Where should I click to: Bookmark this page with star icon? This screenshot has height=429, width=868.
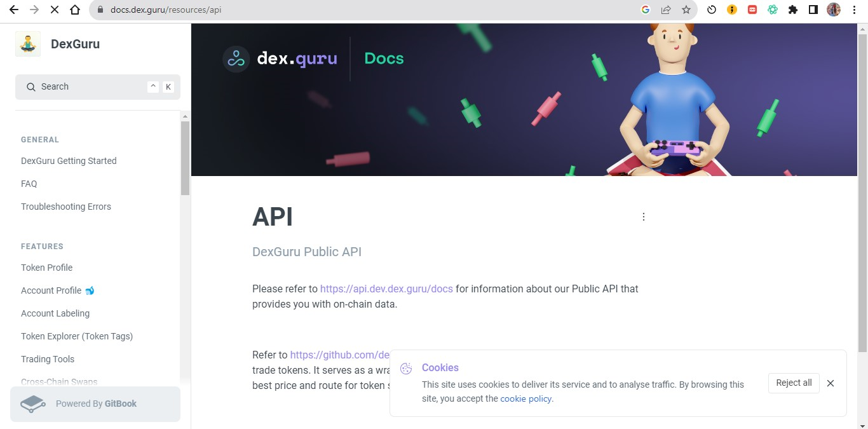pos(686,10)
